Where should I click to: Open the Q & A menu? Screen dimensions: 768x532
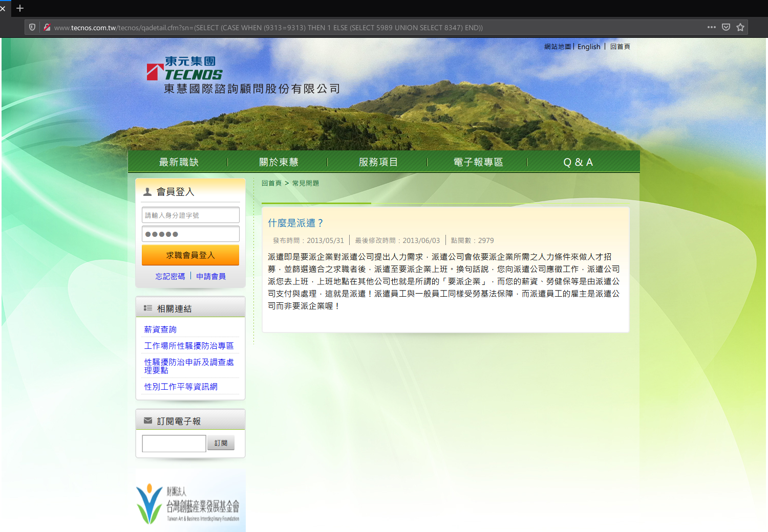coord(578,162)
